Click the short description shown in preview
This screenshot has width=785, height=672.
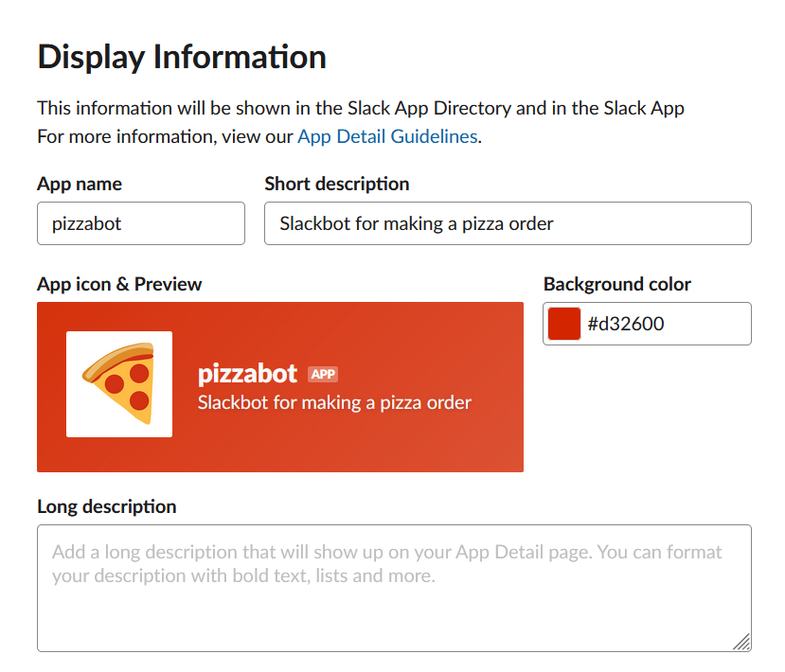click(333, 402)
